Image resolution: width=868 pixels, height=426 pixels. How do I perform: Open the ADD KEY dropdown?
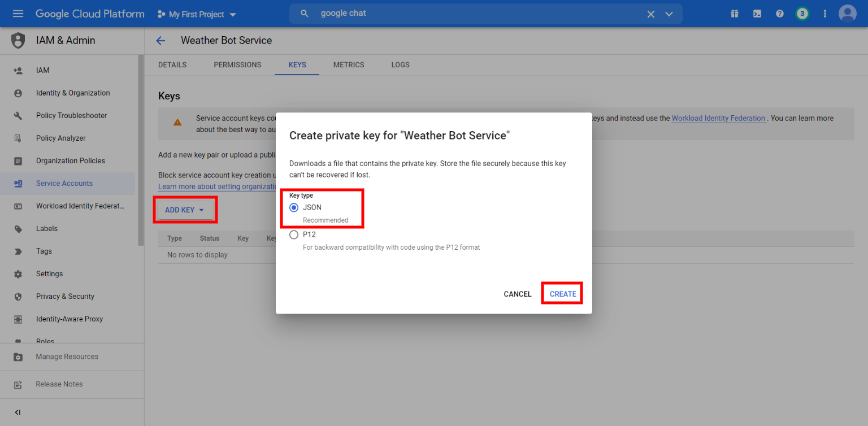(x=185, y=209)
